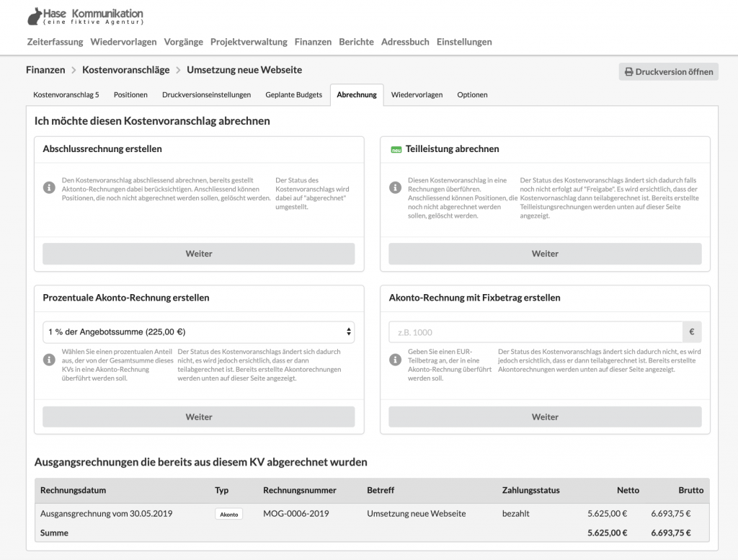
Task: Click Betreff column header
Action: [x=381, y=490]
